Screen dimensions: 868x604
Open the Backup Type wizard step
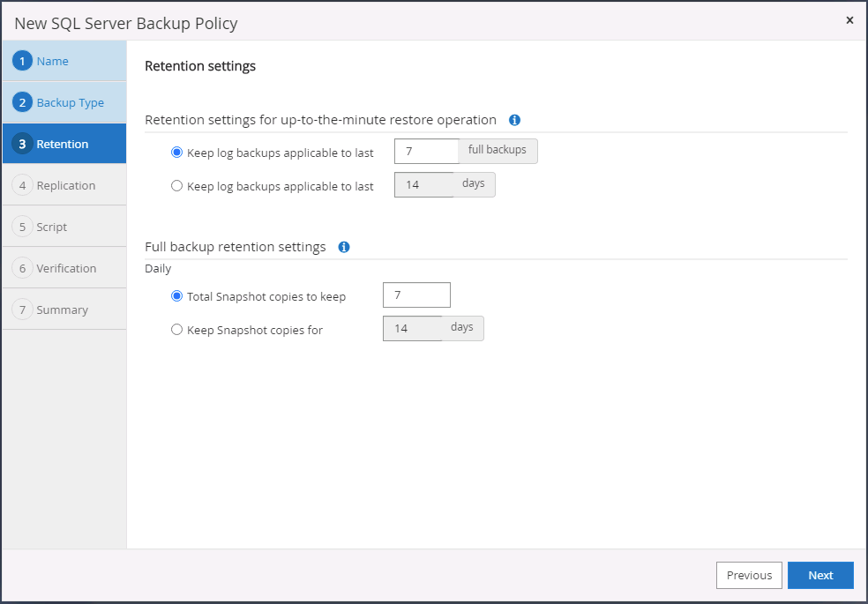click(71, 102)
